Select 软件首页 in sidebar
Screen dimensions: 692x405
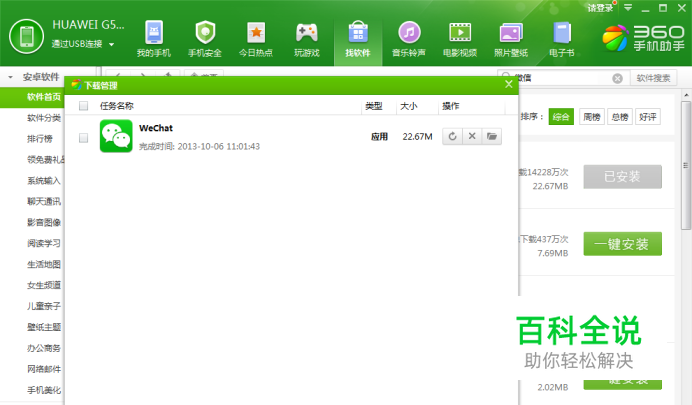32,97
